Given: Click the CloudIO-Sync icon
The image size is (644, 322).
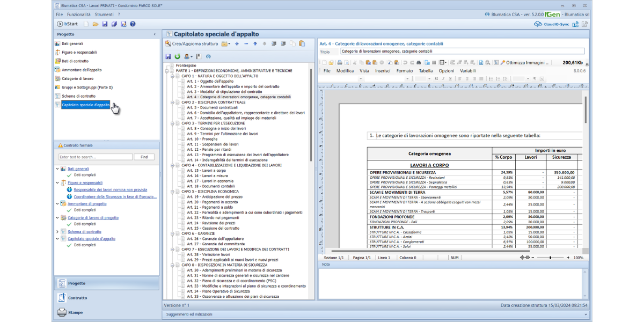Looking at the screenshot, I should (x=538, y=24).
